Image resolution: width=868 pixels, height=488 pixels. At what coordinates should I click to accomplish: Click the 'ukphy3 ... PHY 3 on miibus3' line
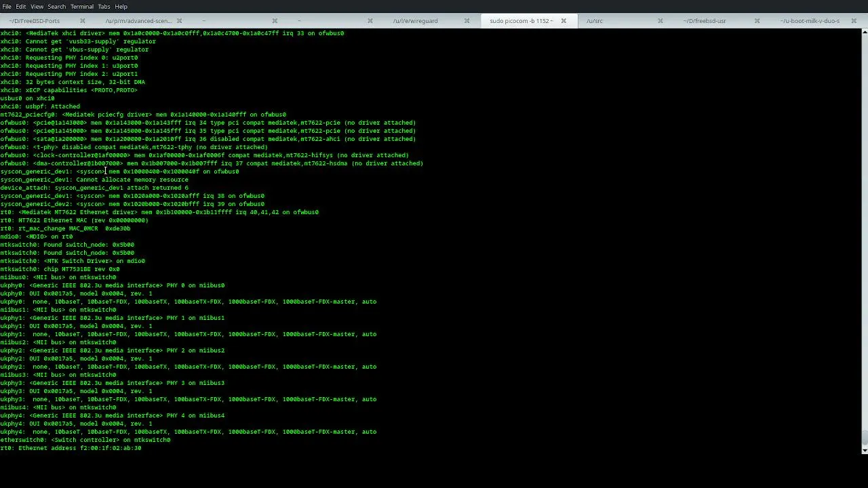click(x=112, y=383)
